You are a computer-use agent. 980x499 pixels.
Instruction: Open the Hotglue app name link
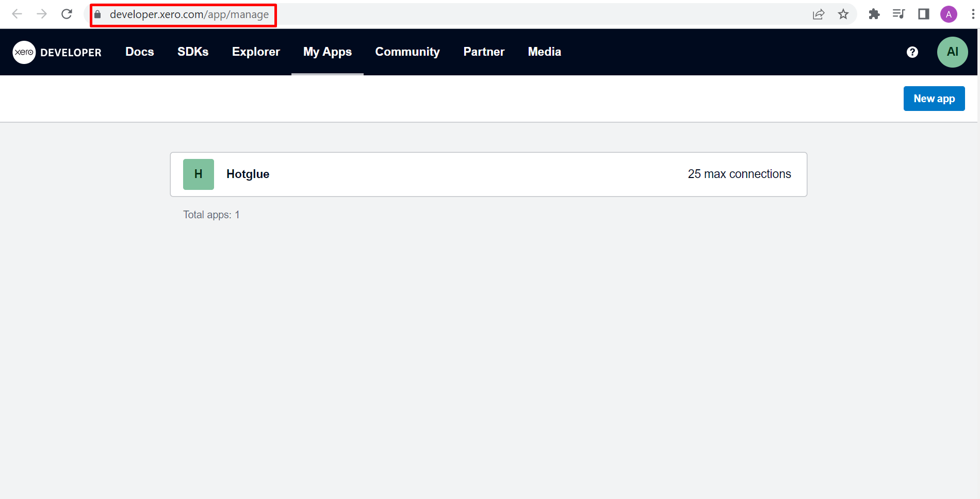248,174
